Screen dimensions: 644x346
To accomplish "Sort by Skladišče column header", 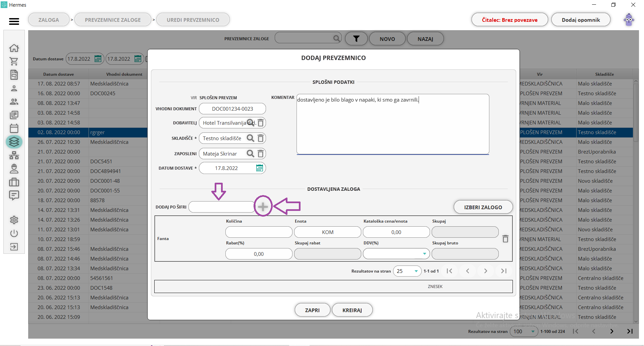I will pos(604,74).
